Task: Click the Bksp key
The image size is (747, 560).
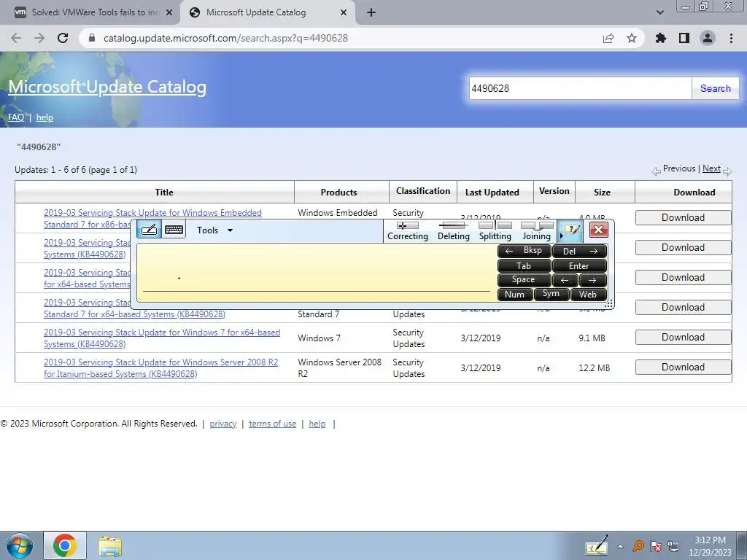Action: [x=524, y=251]
